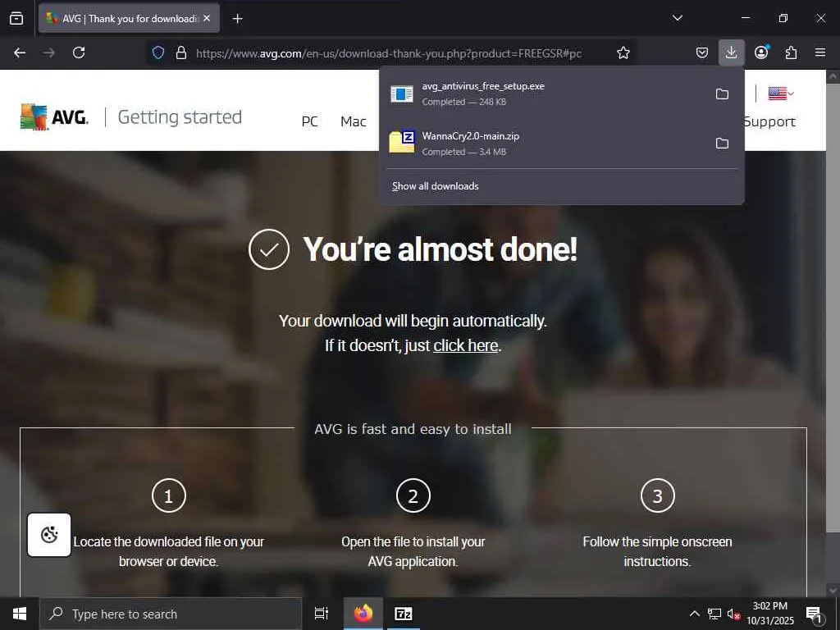Click the 'Getting started' header text
This screenshot has height=630, width=840.
pyautogui.click(x=180, y=116)
